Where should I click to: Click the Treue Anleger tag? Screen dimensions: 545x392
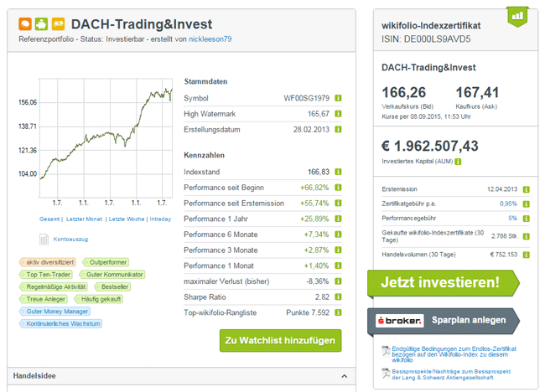43,299
